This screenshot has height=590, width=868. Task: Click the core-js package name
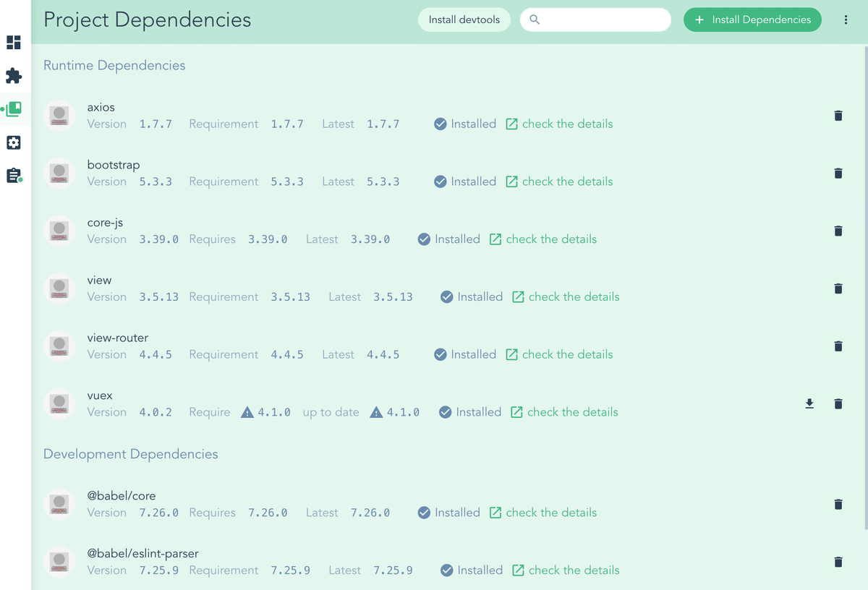(106, 223)
